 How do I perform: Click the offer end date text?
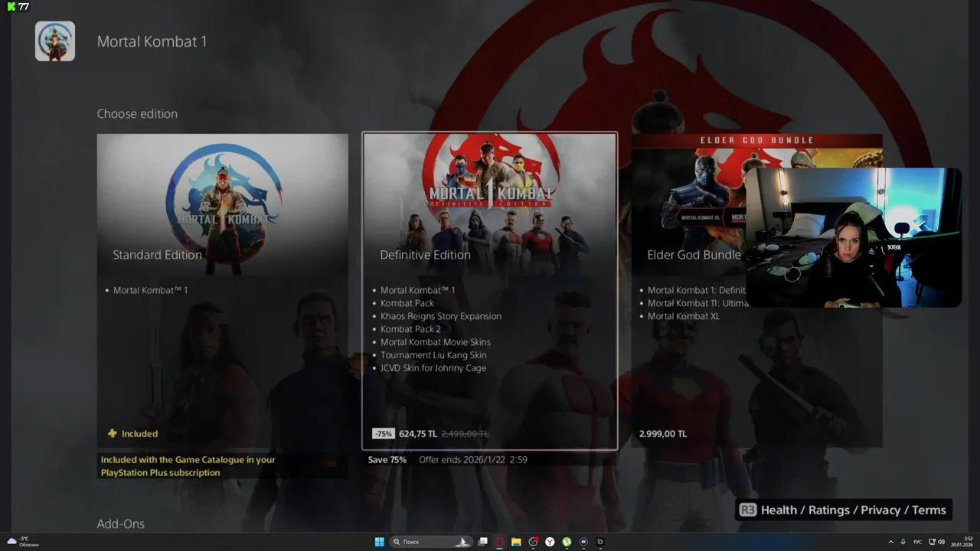click(473, 460)
